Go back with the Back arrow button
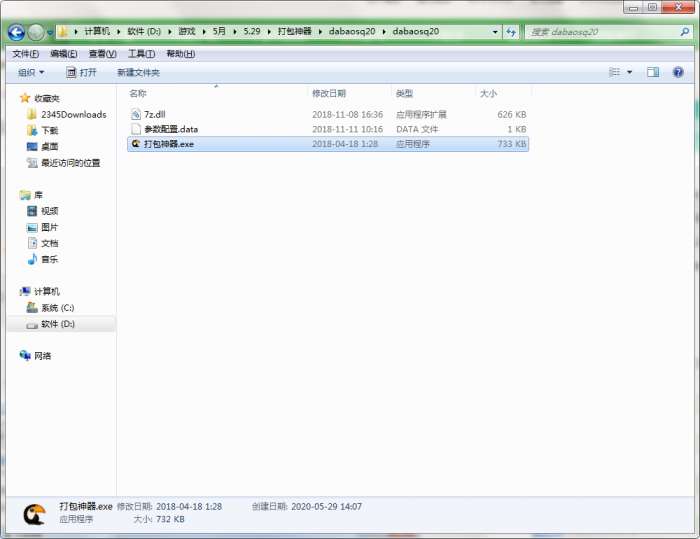The width and height of the screenshot is (700, 539). pos(17,32)
